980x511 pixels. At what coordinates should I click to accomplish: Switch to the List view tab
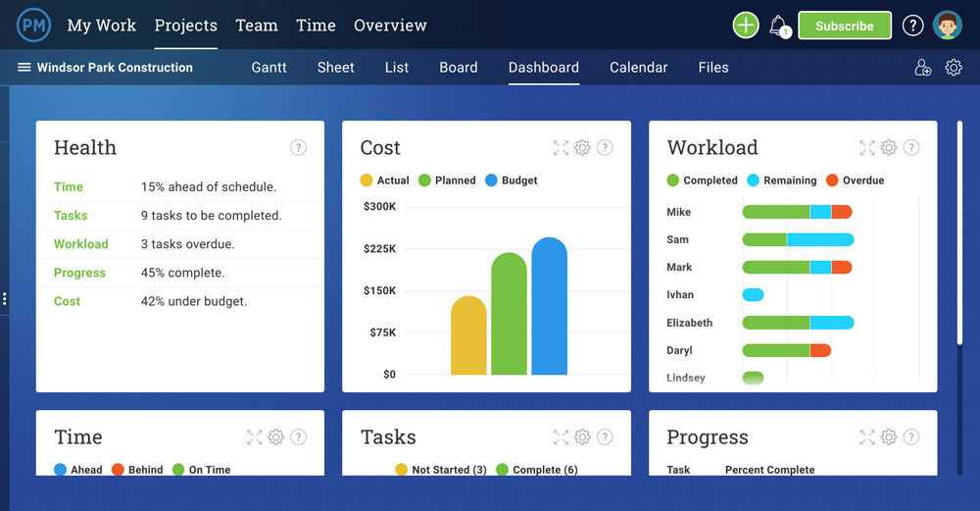click(397, 68)
